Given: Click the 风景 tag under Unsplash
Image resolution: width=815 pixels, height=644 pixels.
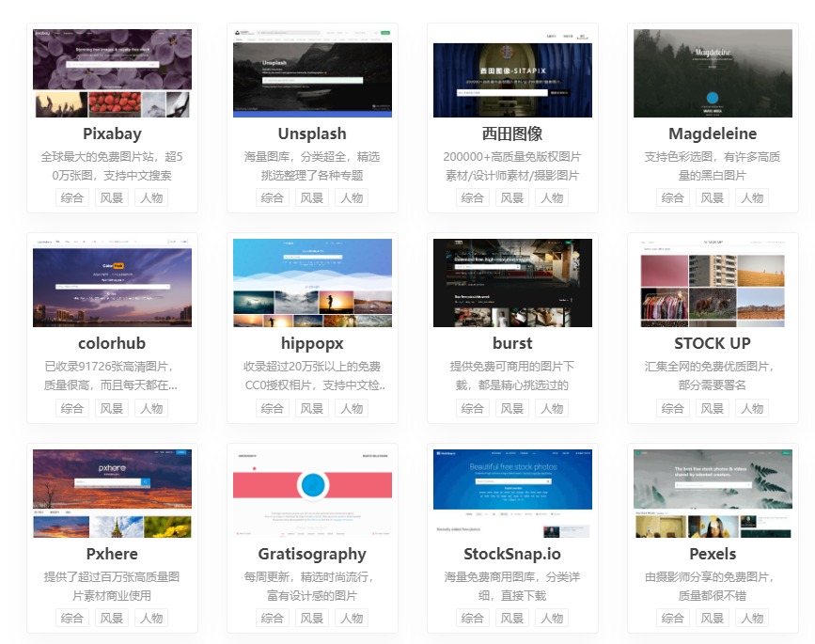Looking at the screenshot, I should click(312, 198).
